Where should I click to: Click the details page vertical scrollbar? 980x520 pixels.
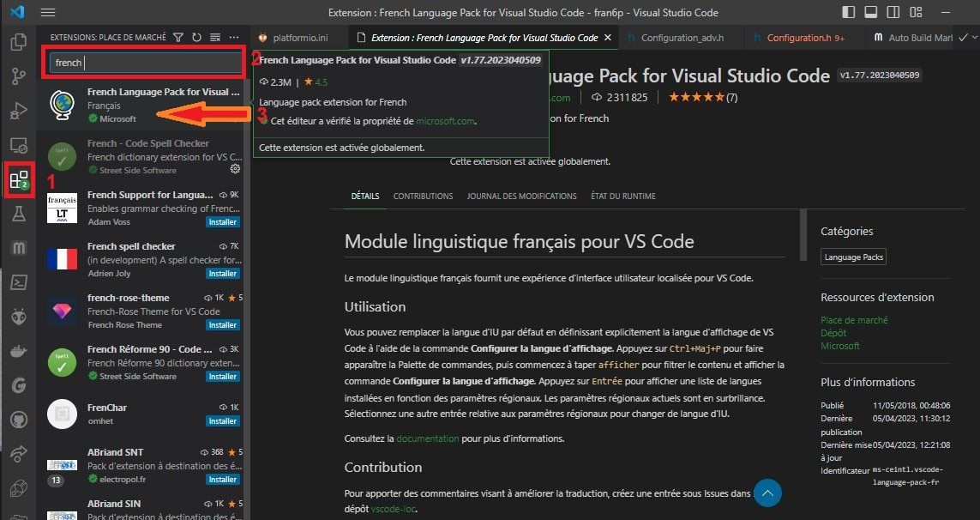[x=803, y=234]
